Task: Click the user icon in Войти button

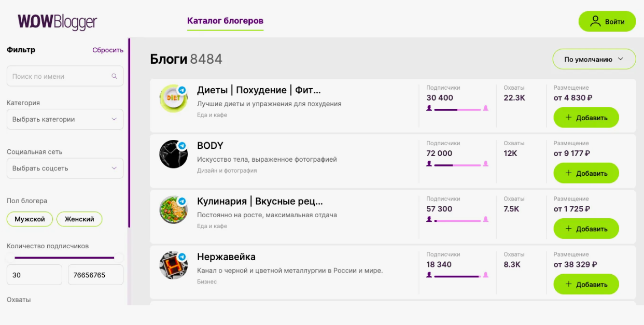Action: coord(595,21)
